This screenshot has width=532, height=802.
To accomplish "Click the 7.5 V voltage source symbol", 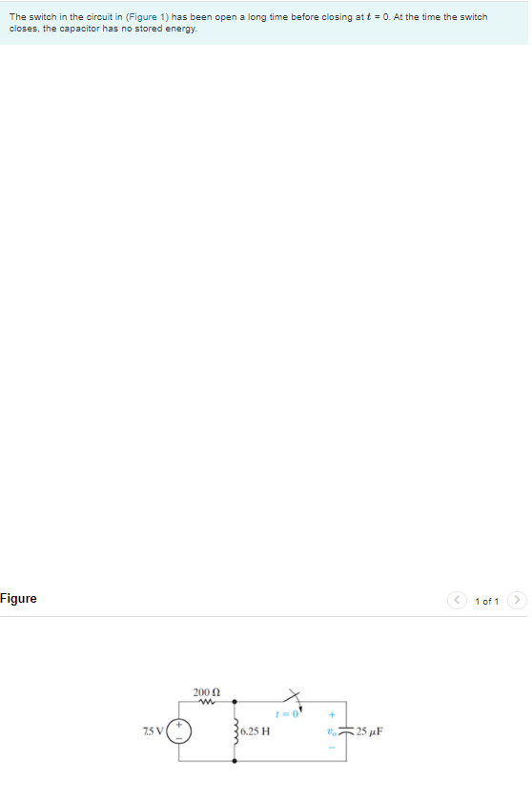I will 179,731.
